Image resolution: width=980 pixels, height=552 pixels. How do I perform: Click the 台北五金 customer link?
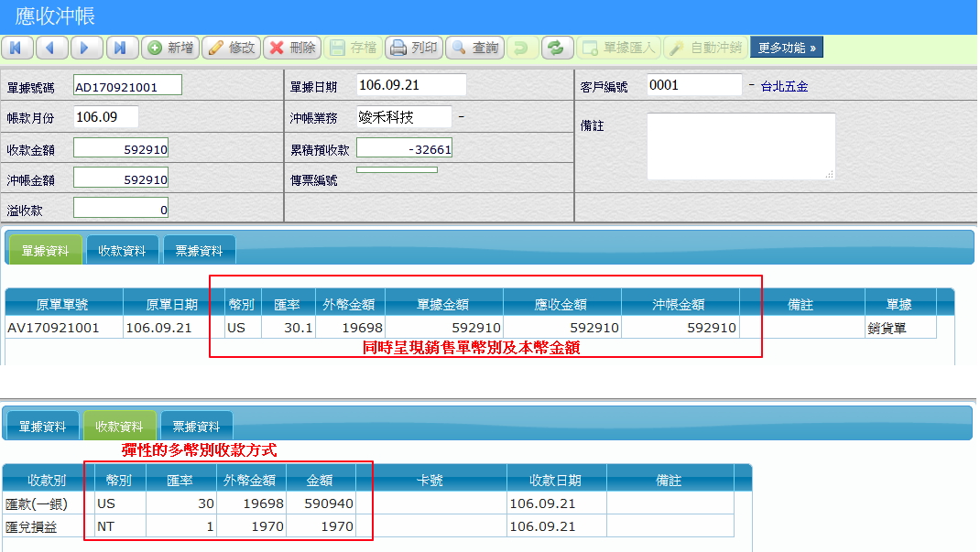[x=784, y=87]
